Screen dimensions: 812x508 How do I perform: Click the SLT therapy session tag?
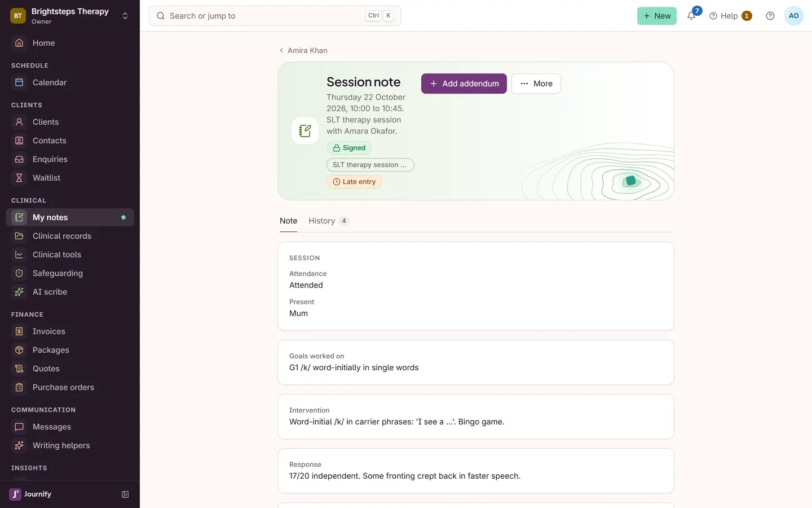(370, 165)
